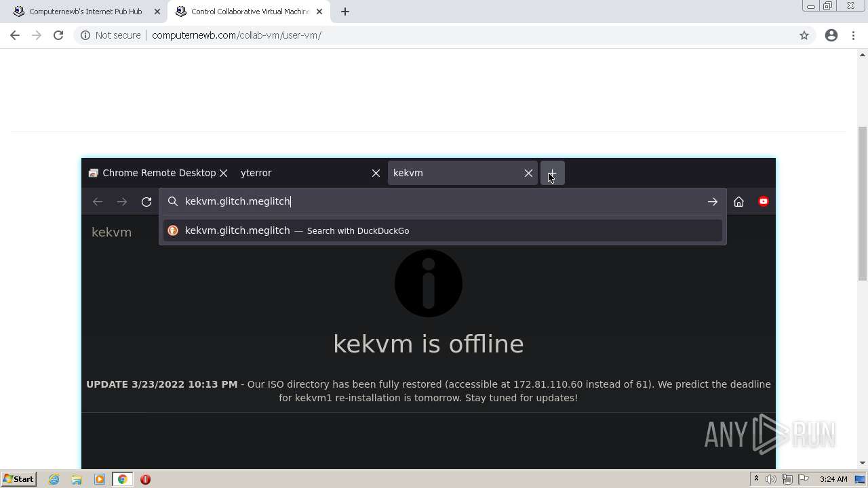Image resolution: width=868 pixels, height=488 pixels.
Task: Open the VM browser home page
Action: pos(739,201)
